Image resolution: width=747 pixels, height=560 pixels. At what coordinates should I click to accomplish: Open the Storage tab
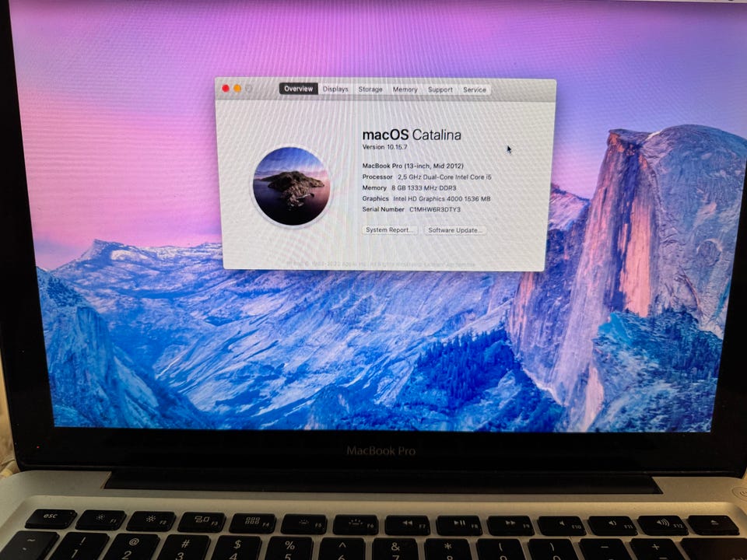[x=370, y=89]
